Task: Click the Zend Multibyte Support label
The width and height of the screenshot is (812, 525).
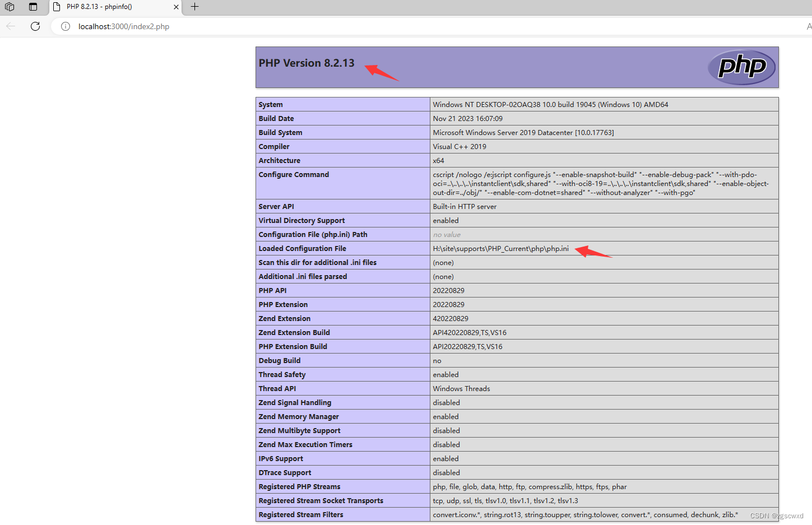Action: coord(299,431)
